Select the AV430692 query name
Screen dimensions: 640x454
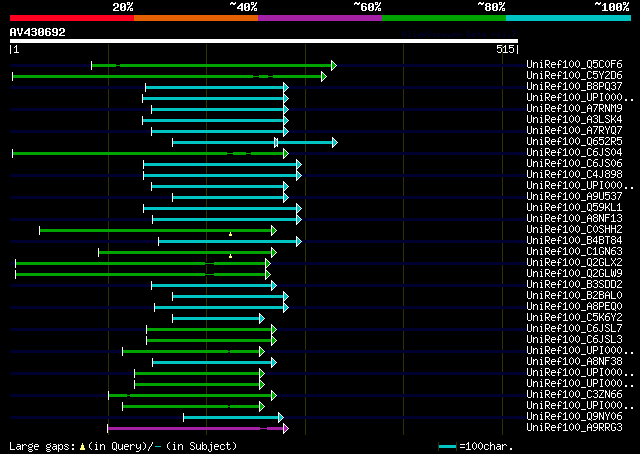click(x=38, y=32)
